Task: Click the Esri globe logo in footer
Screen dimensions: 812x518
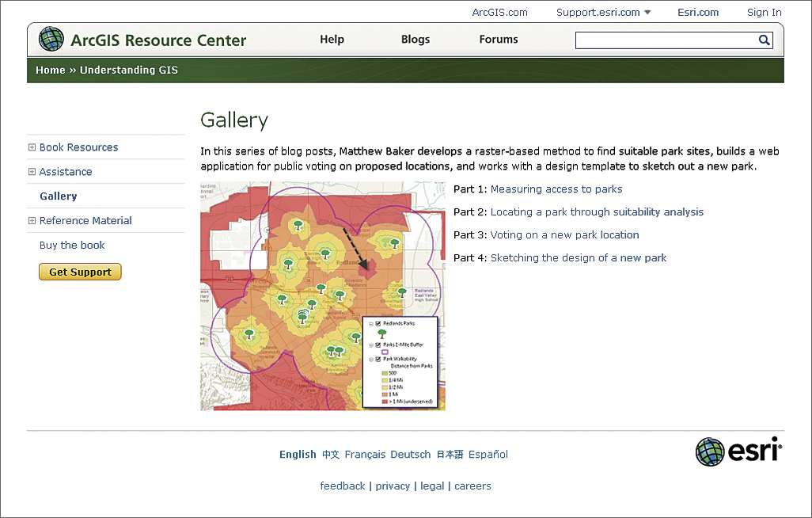Action: click(x=709, y=451)
